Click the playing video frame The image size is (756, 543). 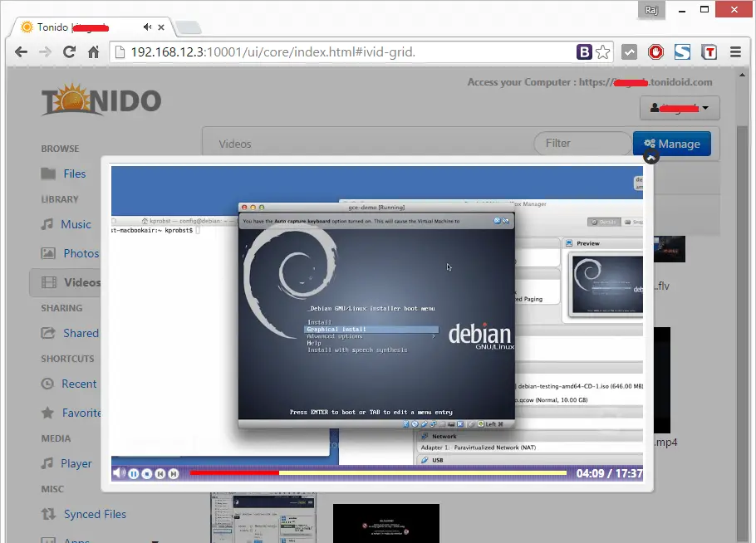click(377, 316)
